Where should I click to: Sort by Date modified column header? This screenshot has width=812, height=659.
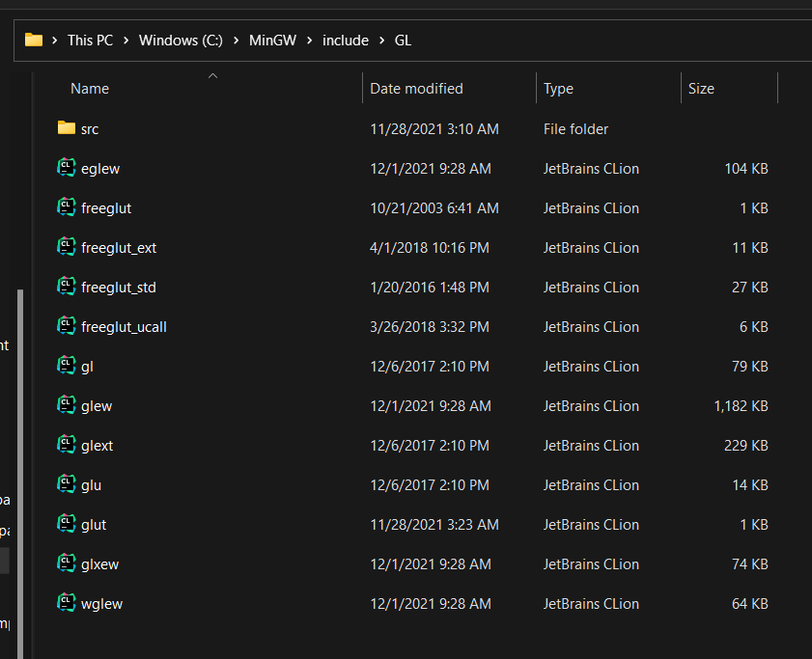pos(416,89)
